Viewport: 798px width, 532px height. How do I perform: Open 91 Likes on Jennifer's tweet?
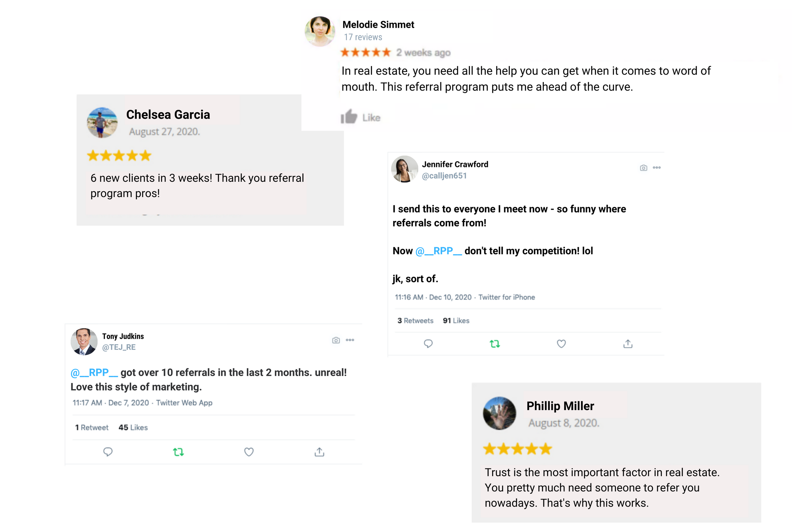point(456,321)
